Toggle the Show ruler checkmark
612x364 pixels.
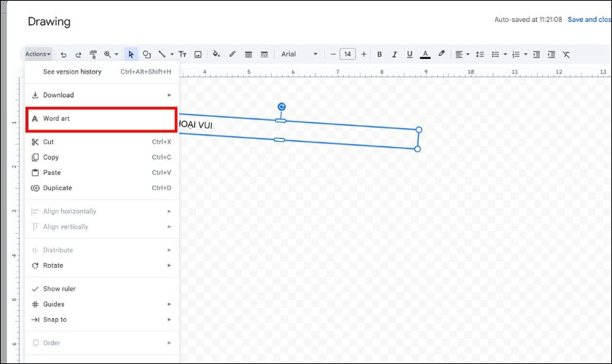[102, 289]
